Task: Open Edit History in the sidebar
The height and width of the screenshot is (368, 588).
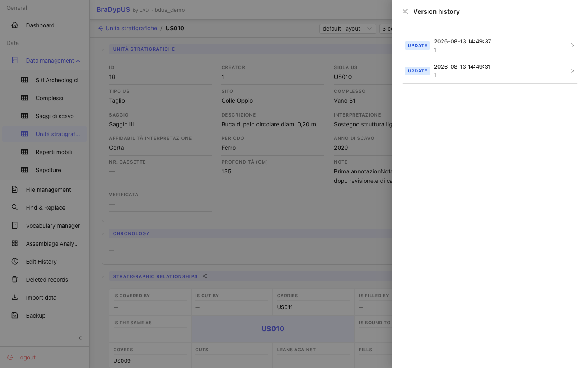Action: 45,262
